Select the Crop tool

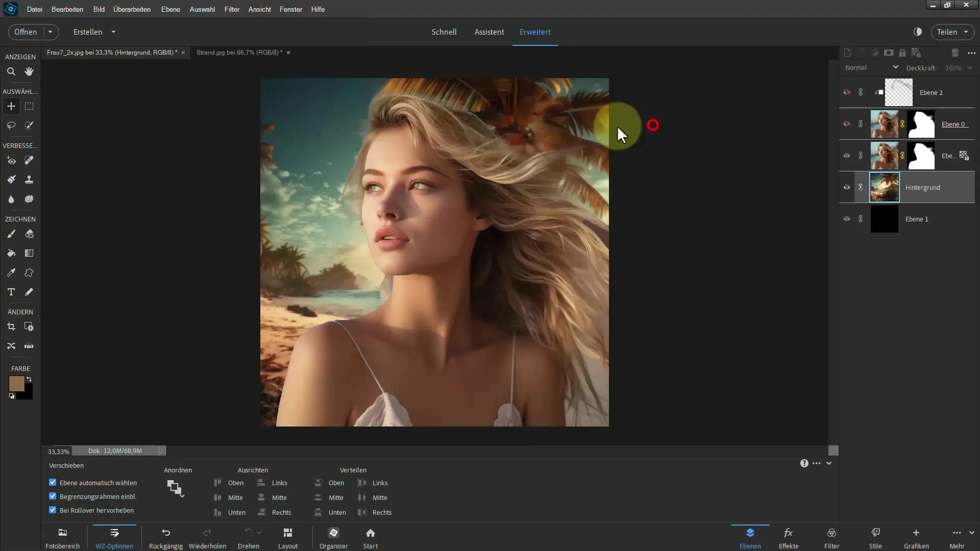(x=11, y=327)
